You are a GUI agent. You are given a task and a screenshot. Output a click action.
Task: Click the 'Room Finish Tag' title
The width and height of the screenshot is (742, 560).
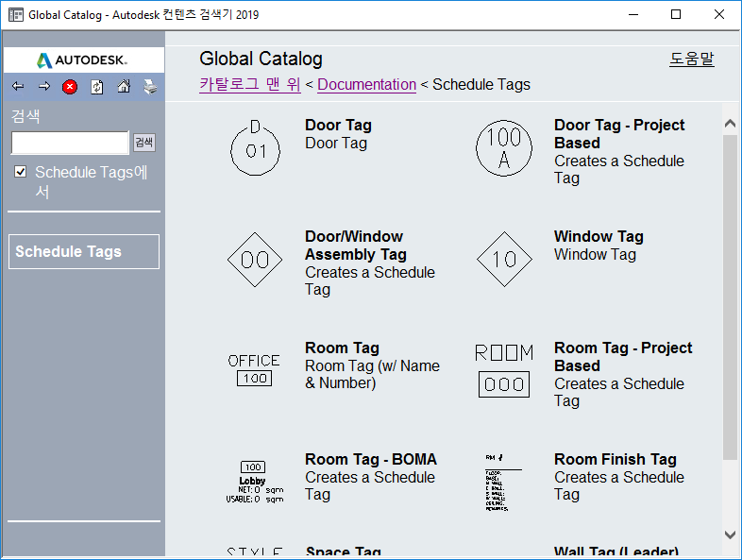(x=616, y=459)
